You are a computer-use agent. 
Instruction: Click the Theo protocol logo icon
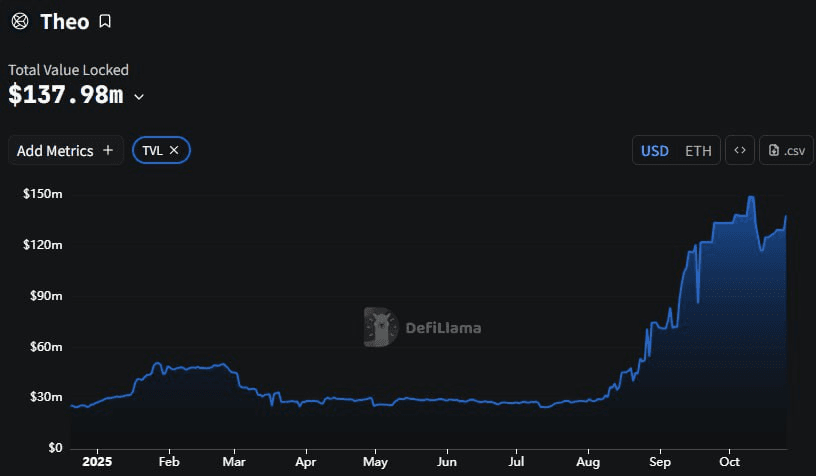click(20, 21)
